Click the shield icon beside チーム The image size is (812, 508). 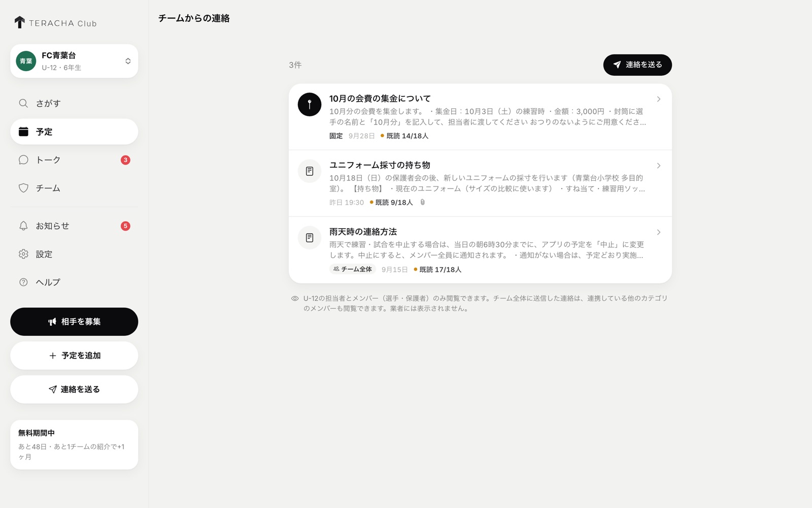click(x=23, y=188)
